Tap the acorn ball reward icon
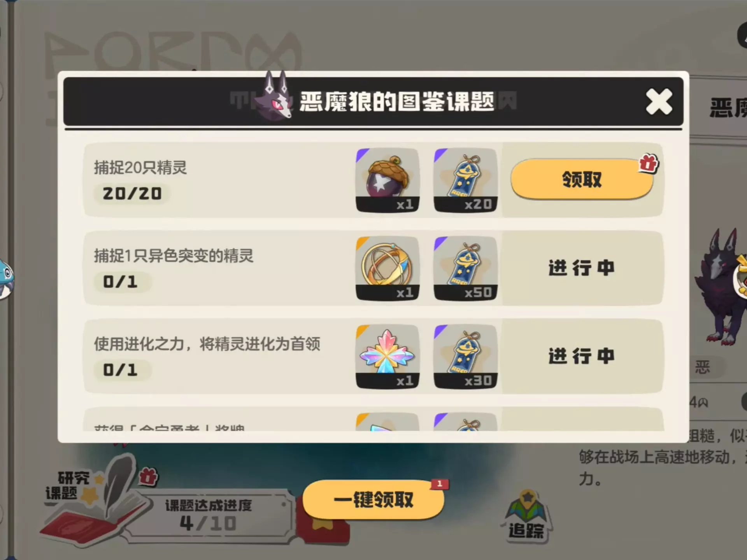 click(x=388, y=180)
